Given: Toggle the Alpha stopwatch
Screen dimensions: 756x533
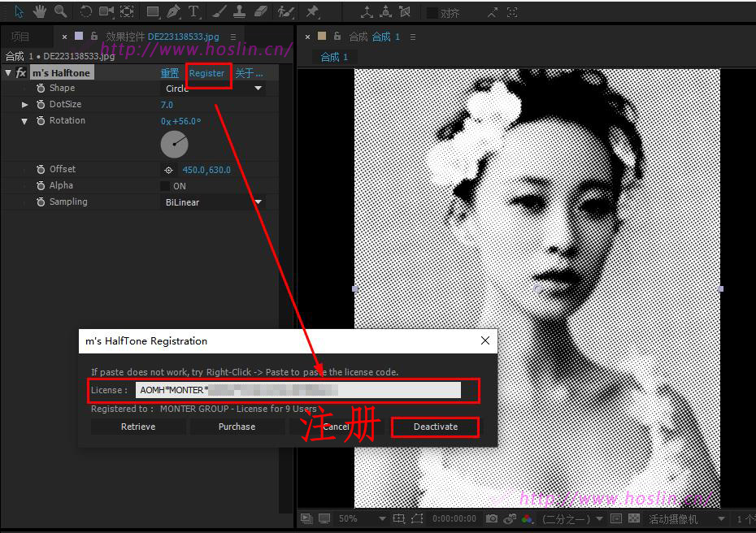Looking at the screenshot, I should 41,185.
